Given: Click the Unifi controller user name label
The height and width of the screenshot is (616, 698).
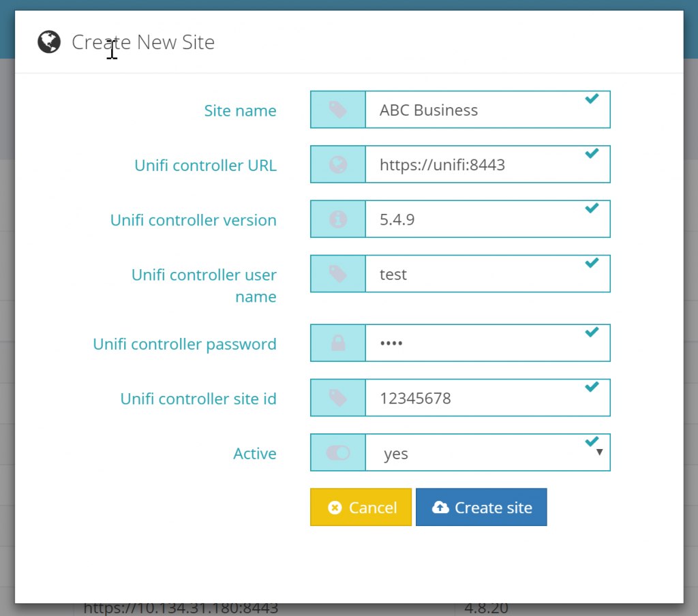Looking at the screenshot, I should coord(204,286).
